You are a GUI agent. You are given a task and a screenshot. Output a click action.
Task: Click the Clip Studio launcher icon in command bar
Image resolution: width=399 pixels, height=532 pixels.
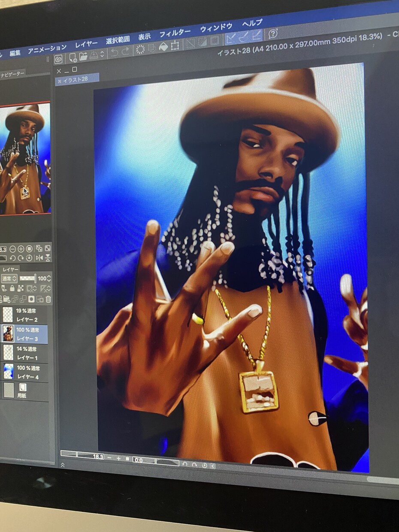[x=58, y=59]
